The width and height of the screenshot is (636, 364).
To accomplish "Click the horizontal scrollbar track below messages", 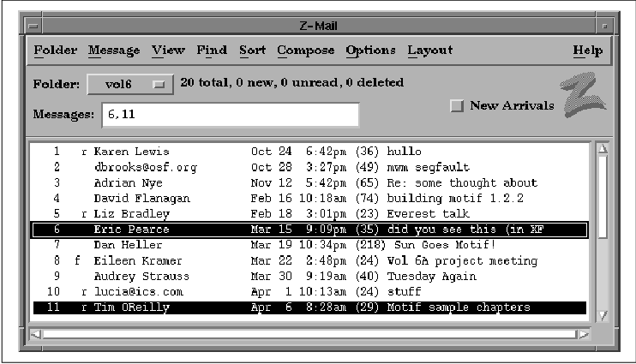I will point(309,334).
